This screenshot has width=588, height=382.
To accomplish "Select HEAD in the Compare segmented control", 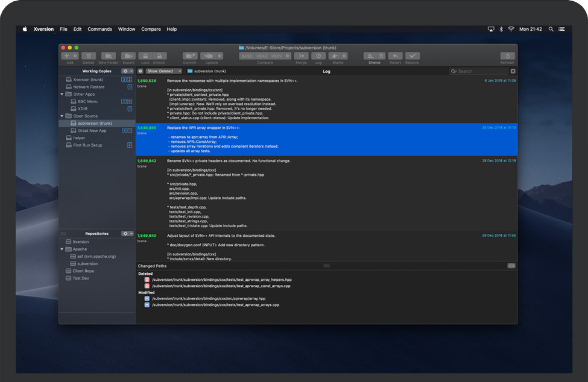I will coord(262,56).
